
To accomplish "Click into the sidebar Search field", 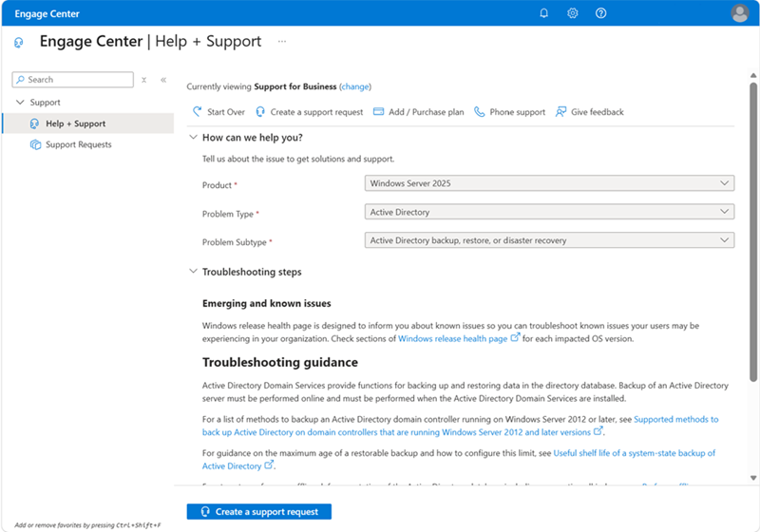I will tap(73, 80).
